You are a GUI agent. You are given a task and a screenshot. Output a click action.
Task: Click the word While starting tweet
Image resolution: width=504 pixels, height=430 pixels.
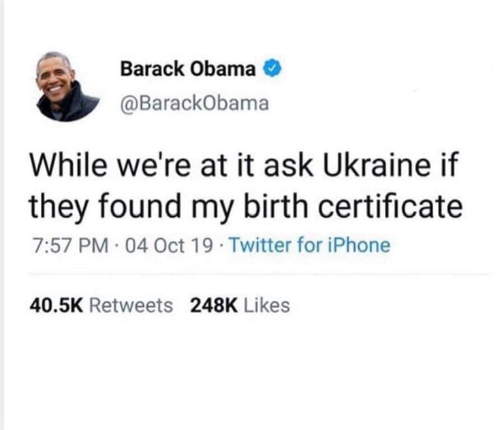point(68,166)
